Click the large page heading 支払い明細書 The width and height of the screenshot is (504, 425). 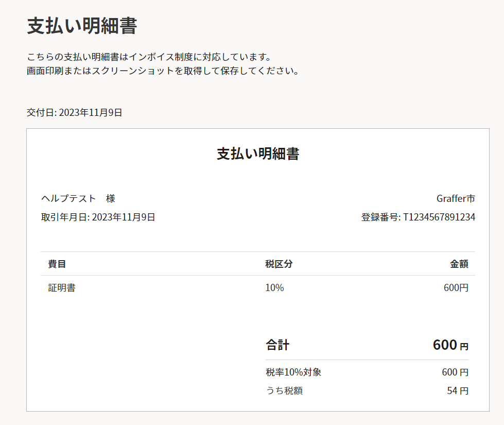pos(82,26)
